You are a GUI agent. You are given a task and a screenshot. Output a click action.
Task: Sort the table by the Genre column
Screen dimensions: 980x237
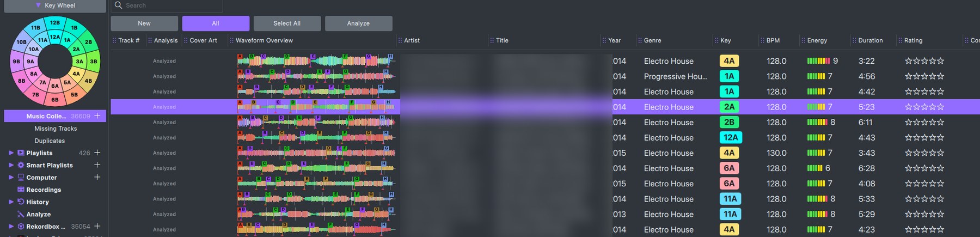652,40
